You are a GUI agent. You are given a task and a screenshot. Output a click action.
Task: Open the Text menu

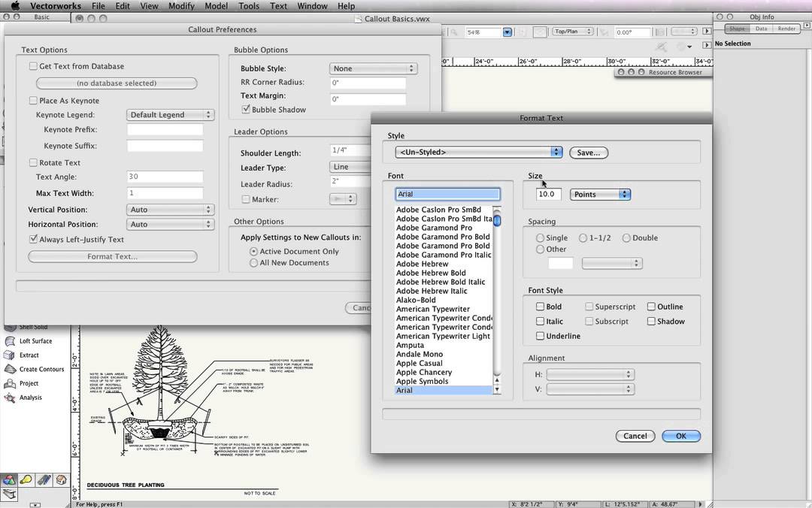click(x=278, y=6)
